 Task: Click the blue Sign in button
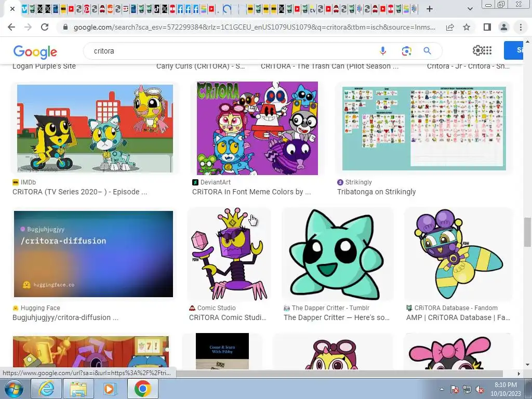coord(513,50)
